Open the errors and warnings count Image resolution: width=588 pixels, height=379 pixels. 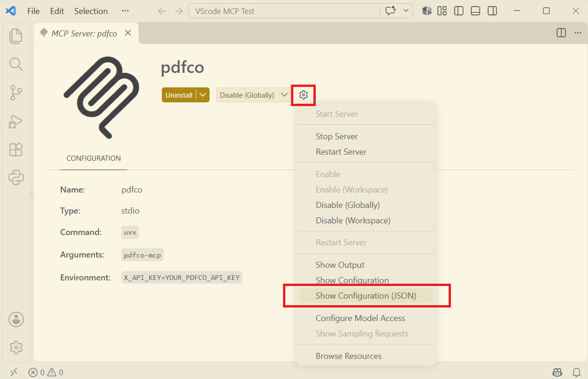[46, 372]
